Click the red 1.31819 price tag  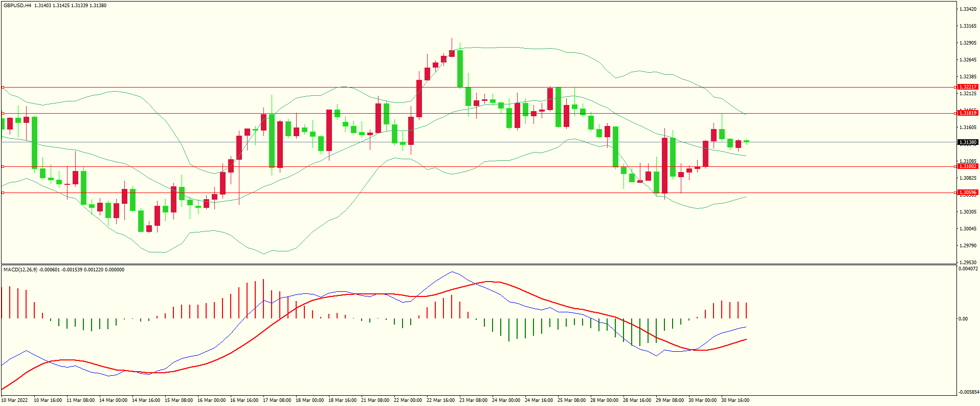click(968, 113)
